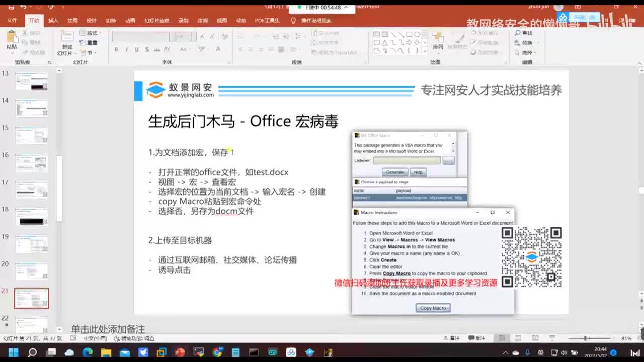This screenshot has width=644, height=362.
Task: Open Microsoft Edge from the taskbar
Action: pyautogui.click(x=88, y=352)
